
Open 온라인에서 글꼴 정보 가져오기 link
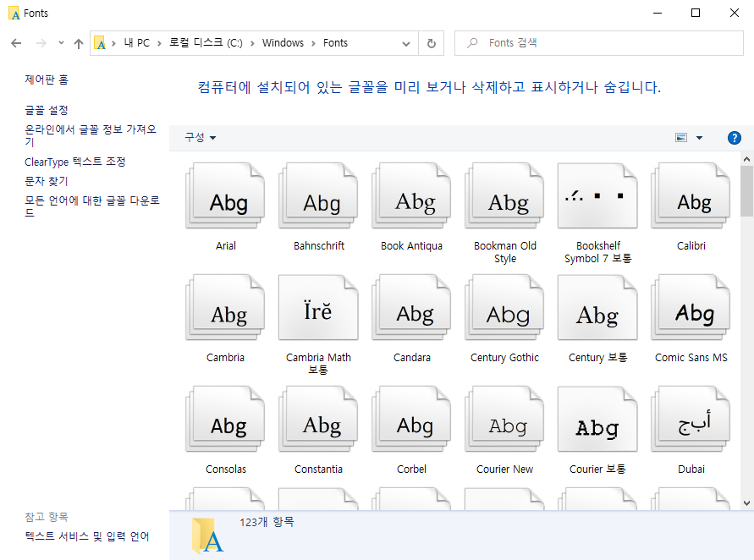point(91,135)
